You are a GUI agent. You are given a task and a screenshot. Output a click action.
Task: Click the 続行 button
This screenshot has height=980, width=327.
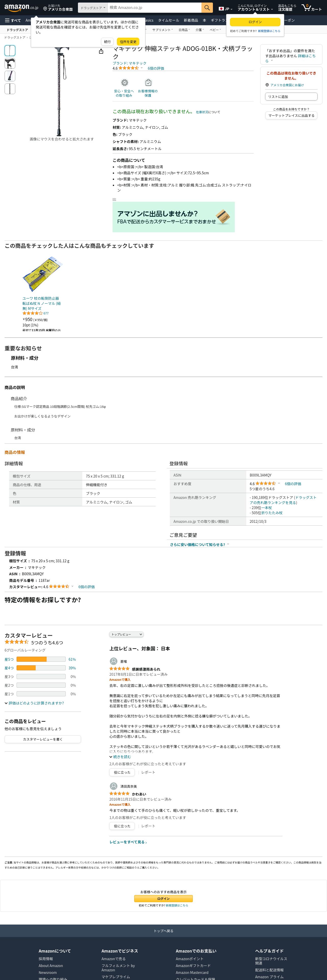(x=107, y=42)
